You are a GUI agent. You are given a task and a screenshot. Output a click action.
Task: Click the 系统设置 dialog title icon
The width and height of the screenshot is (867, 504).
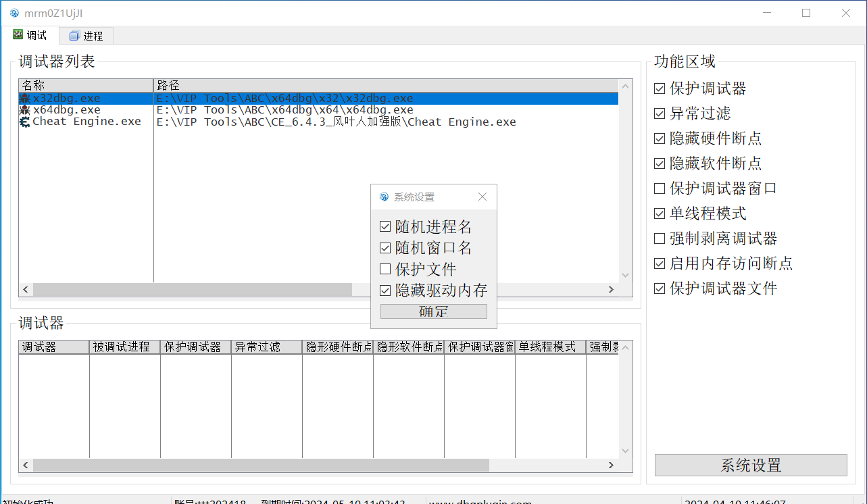coord(384,197)
